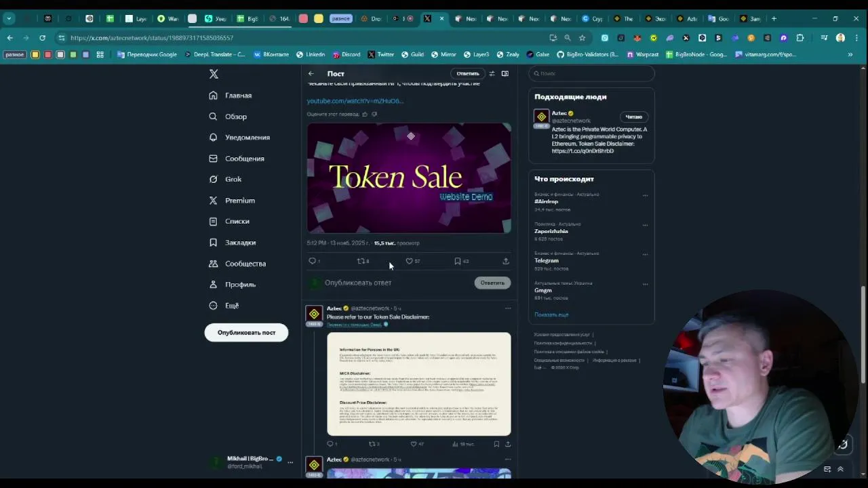Open more options for #Airdrop trend

[645, 195]
